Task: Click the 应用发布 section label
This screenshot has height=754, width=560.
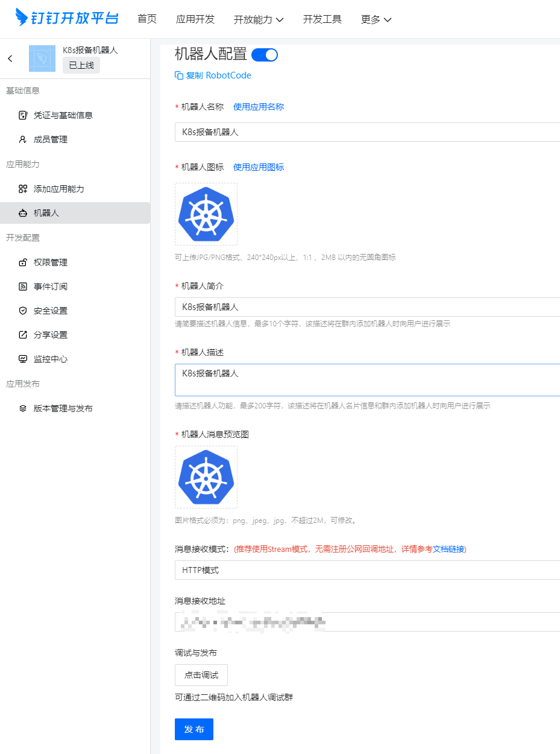Action: [23, 384]
